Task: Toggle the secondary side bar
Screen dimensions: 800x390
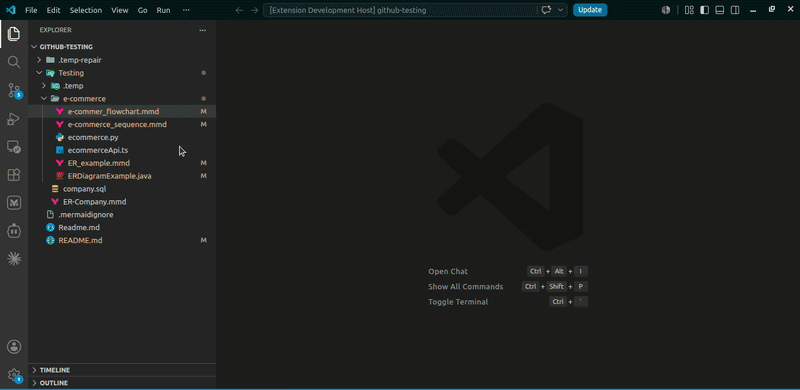Action: point(735,10)
